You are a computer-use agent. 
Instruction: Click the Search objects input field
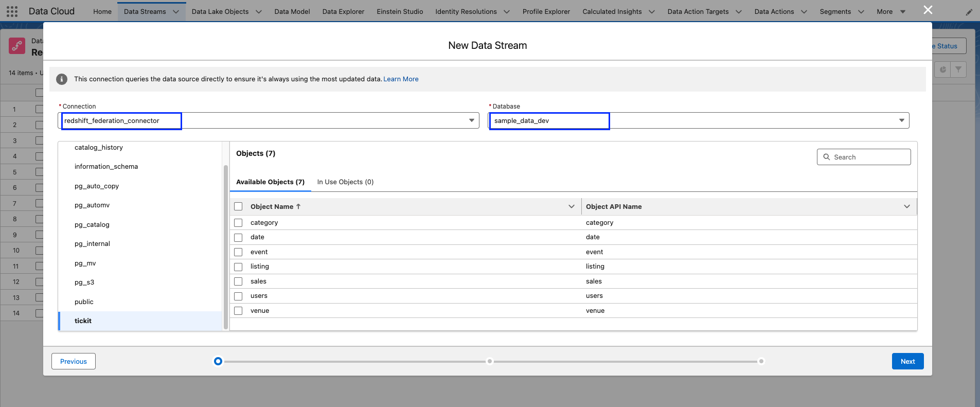864,157
